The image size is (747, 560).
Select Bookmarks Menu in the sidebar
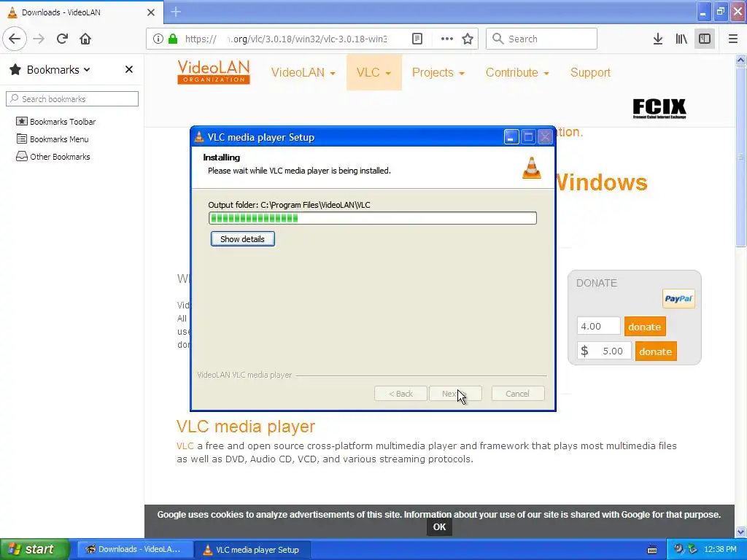(53, 139)
